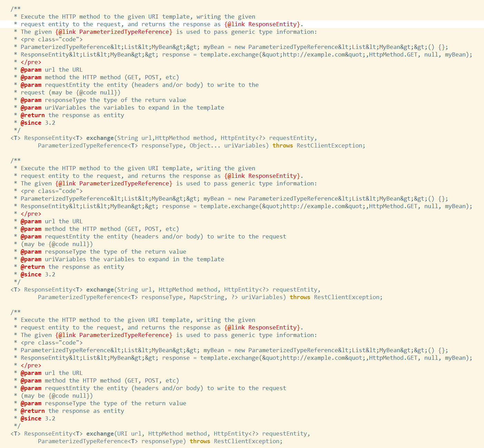This screenshot has width=484, height=448.
Task: Click RestClientException on the final line
Action: tap(247, 441)
